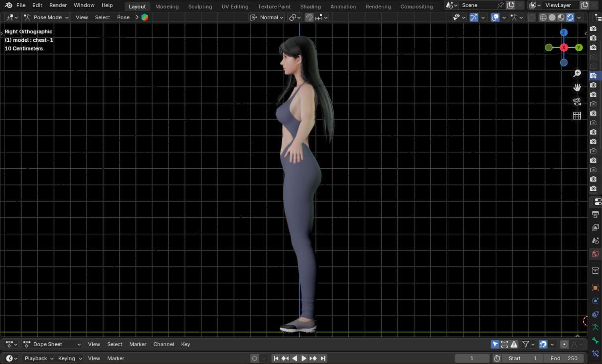Screen dimensions: 602x364
Task: Click the End frame 250 field
Action: pos(564,358)
